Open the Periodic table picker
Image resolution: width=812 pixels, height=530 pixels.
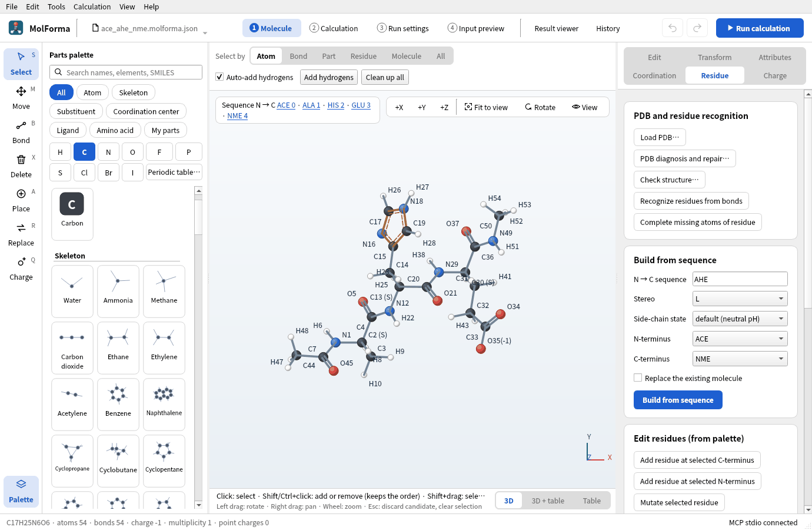pyautogui.click(x=174, y=173)
